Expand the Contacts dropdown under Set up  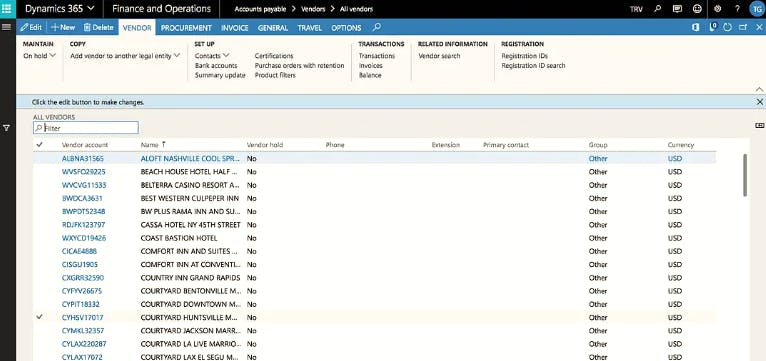coord(212,56)
